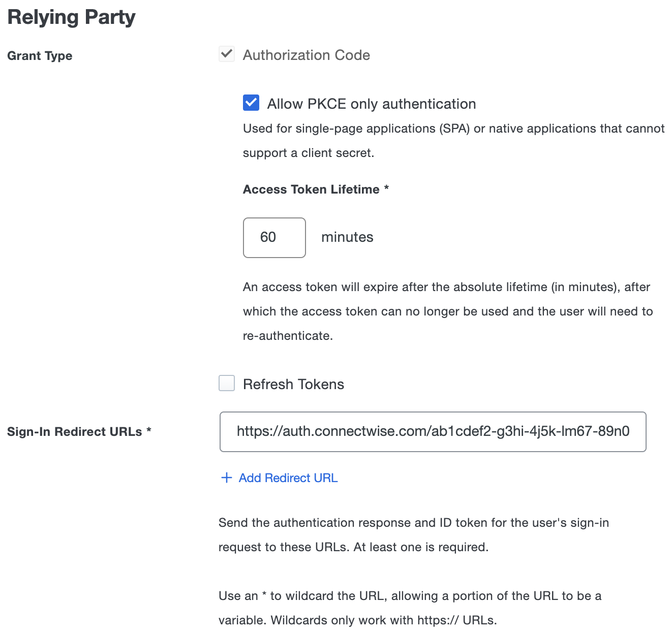Click the empty Refresh Tokens checkbox square
The width and height of the screenshot is (672, 634).
coord(227,384)
